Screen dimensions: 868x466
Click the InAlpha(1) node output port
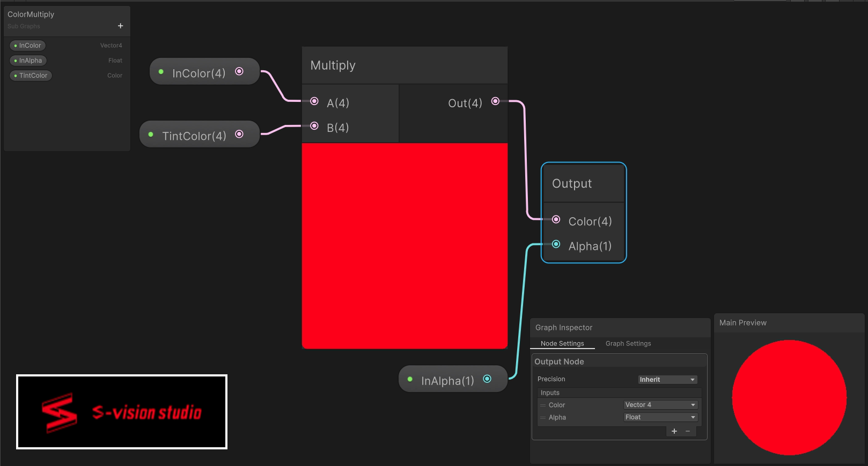pyautogui.click(x=487, y=379)
